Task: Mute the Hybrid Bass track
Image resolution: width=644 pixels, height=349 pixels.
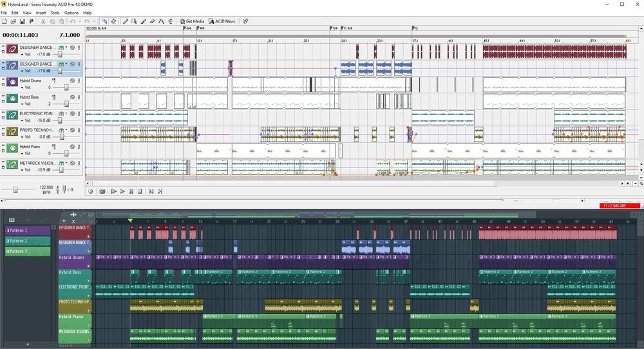Action: (72, 97)
